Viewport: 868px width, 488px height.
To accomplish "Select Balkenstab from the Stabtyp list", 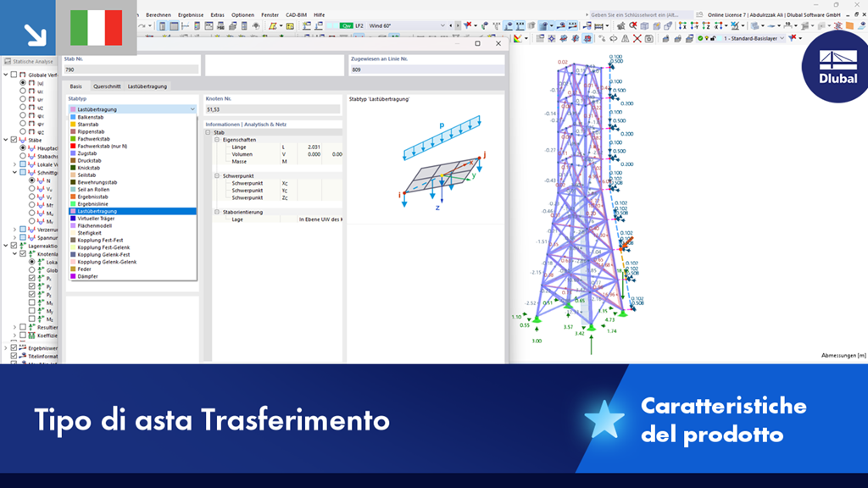I will coord(132,117).
